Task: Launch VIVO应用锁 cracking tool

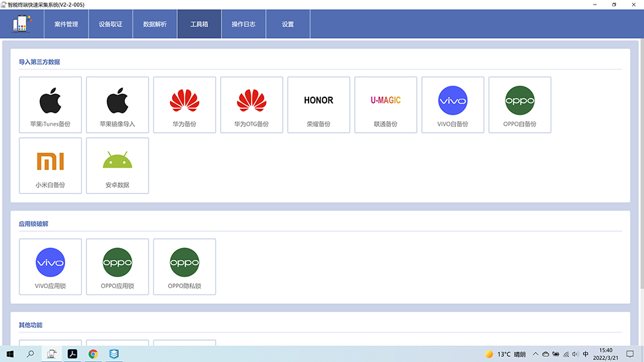Action: click(50, 267)
